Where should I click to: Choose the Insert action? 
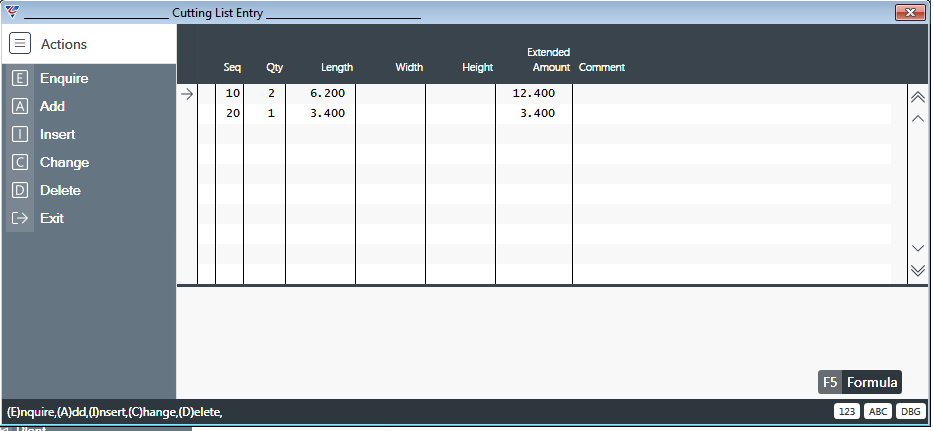(x=58, y=134)
